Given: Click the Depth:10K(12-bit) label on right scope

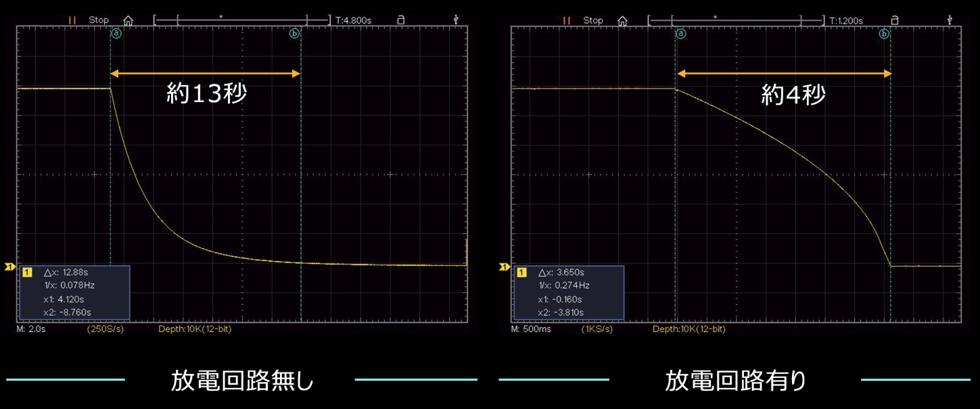Looking at the screenshot, I should pos(689,329).
